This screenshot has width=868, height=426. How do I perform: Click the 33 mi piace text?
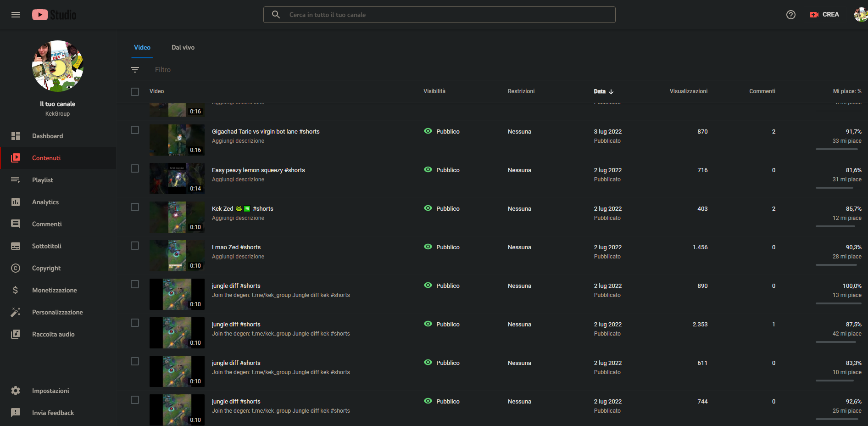pyautogui.click(x=847, y=141)
